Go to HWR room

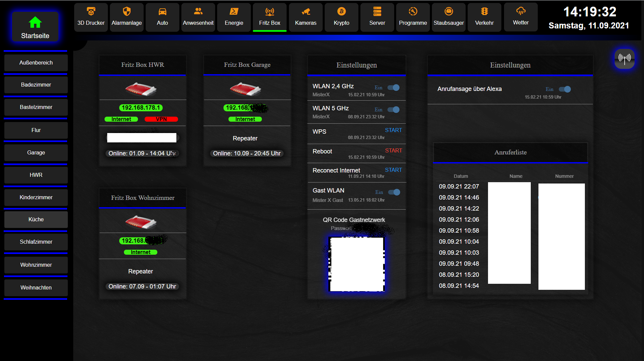point(36,175)
